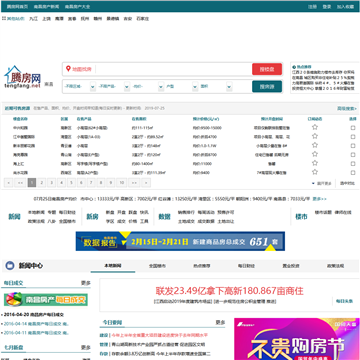Click 更多 beside 今日要闻
The width and height of the screenshot is (360, 360).
point(220,322)
